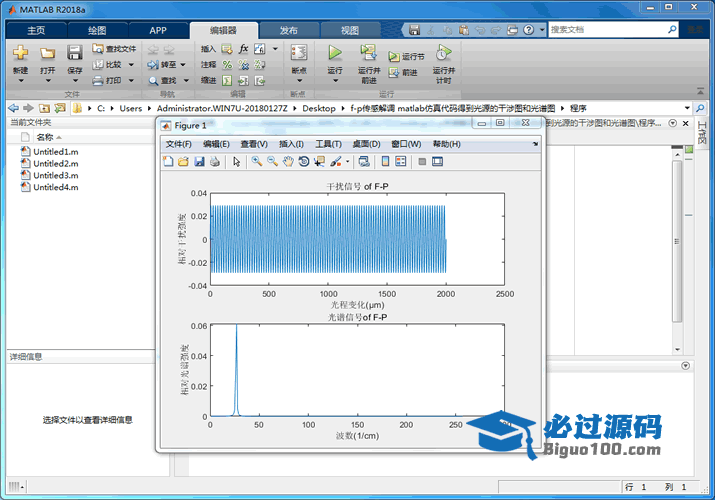Click the Open File icon in Figure 1 toolbar
This screenshot has height=500, width=715.
click(x=183, y=161)
